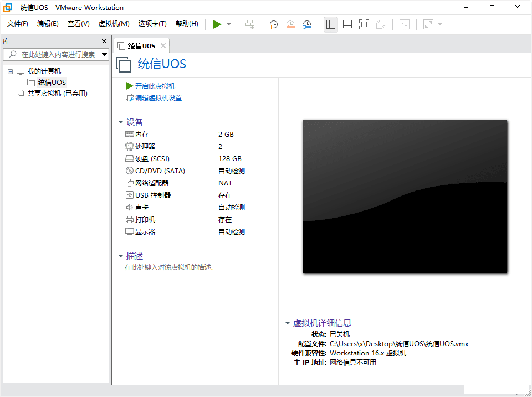Click the VM description text field
Screen dimensions: 532x397
coord(170,267)
